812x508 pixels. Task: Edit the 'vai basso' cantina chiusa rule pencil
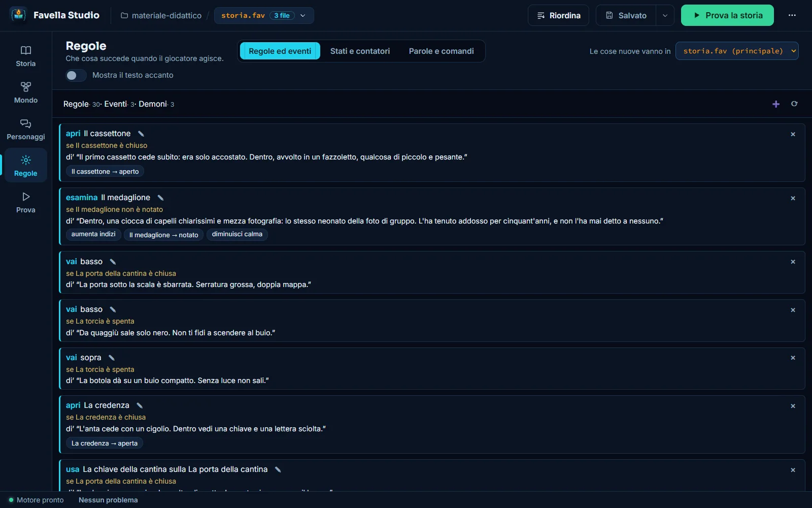(x=113, y=262)
